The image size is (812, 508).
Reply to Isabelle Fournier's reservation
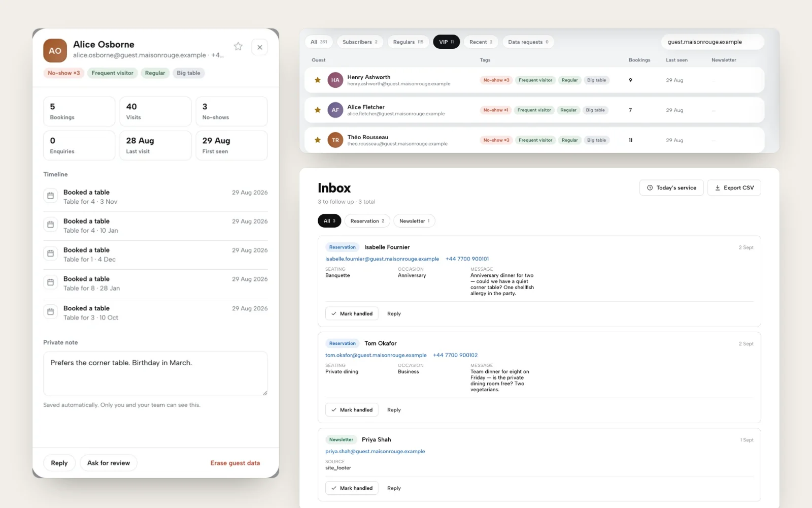(394, 314)
